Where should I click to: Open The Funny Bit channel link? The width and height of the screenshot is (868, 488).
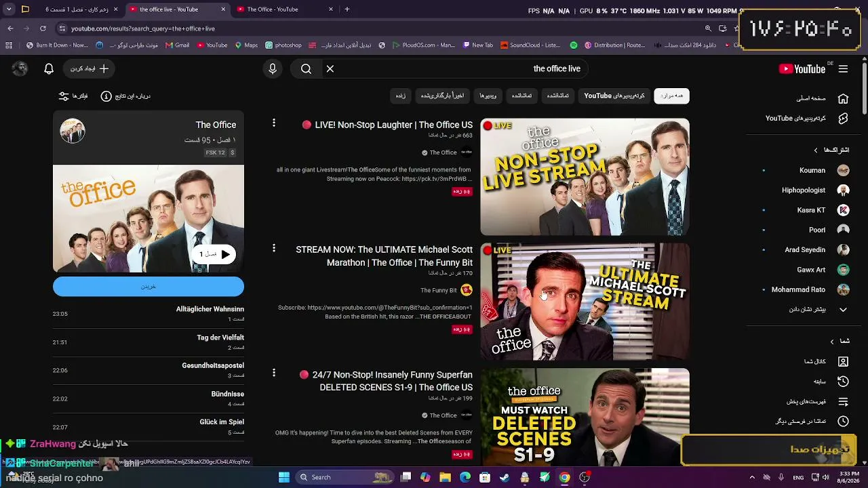tap(439, 291)
